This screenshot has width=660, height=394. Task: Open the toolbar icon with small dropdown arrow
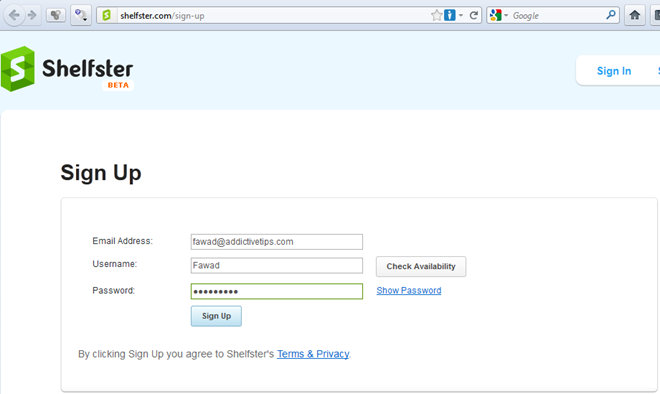[x=81, y=16]
